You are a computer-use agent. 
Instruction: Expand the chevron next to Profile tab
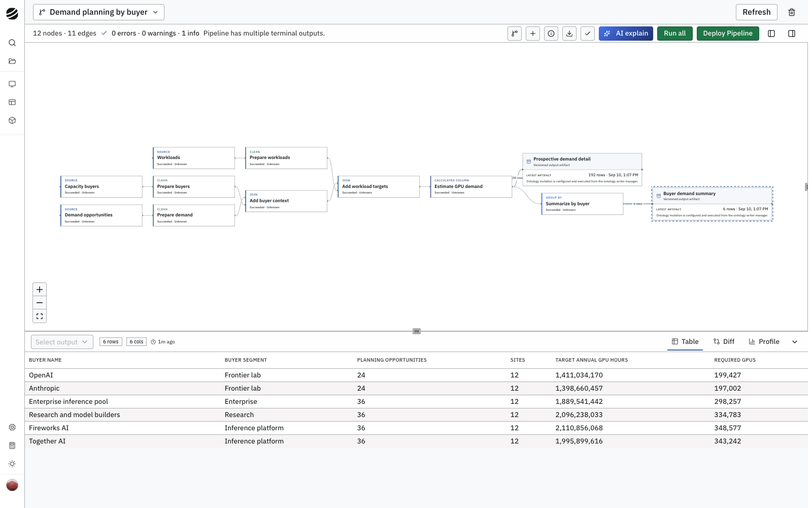(795, 342)
